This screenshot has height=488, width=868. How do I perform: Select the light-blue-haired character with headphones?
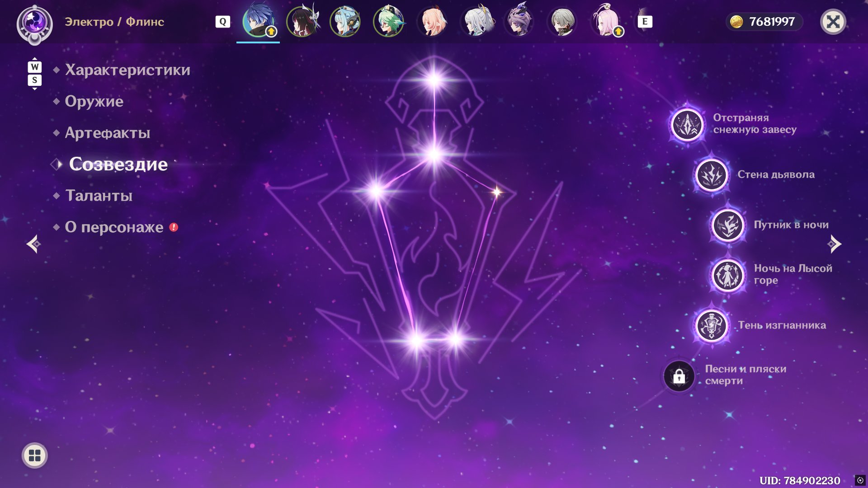click(x=345, y=21)
